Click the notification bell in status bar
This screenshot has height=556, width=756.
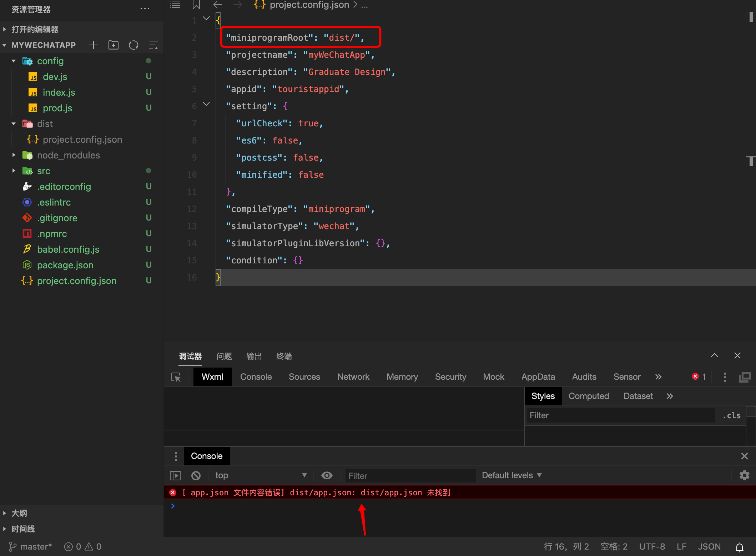pyautogui.click(x=739, y=547)
